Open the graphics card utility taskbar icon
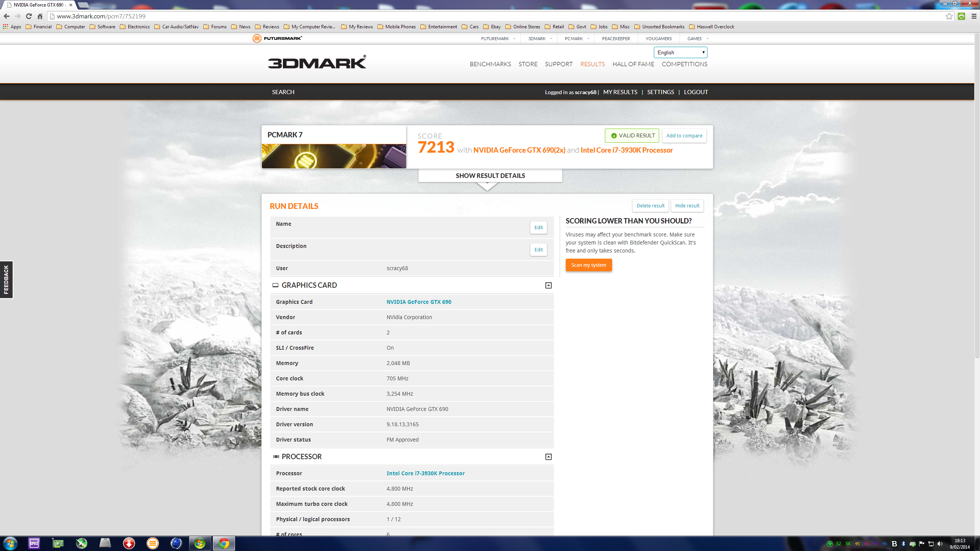The height and width of the screenshot is (551, 980). pyautogui.click(x=58, y=543)
